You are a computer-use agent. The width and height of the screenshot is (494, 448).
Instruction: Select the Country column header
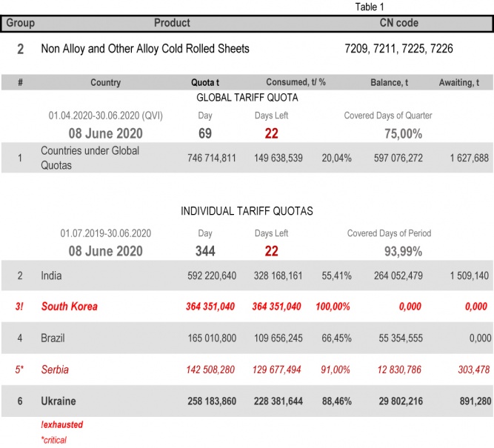pyautogui.click(x=105, y=82)
